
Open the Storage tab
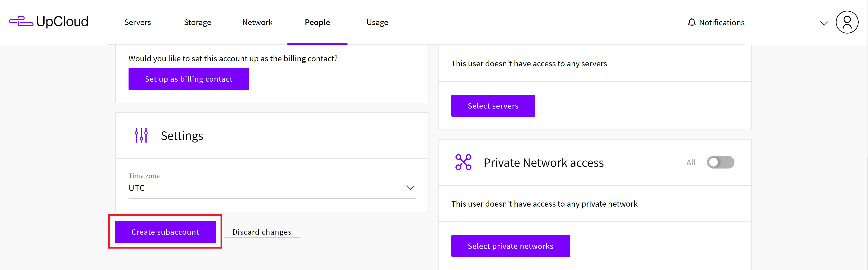pos(197,22)
